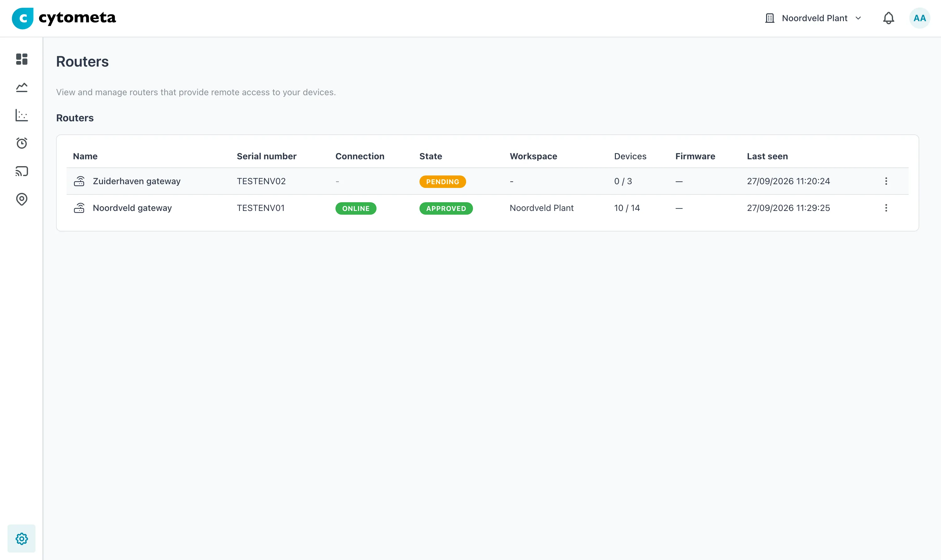Image resolution: width=941 pixels, height=560 pixels.
Task: Click serial number TESTENV01
Action: click(x=261, y=208)
